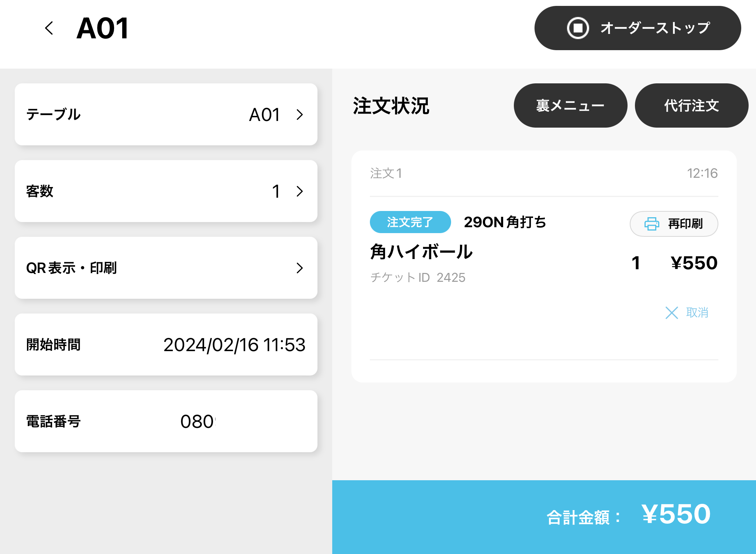Click the 合計金額 total bar
The height and width of the screenshot is (554, 756).
(x=544, y=516)
